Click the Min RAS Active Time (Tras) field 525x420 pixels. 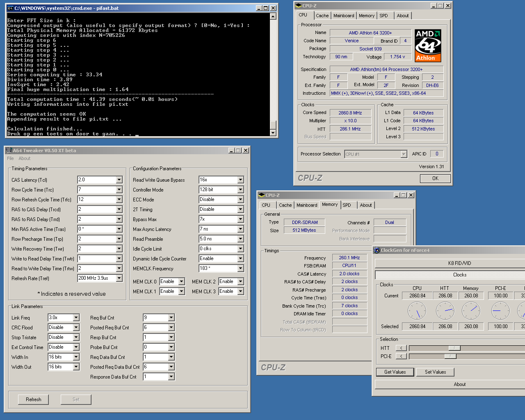point(100,229)
